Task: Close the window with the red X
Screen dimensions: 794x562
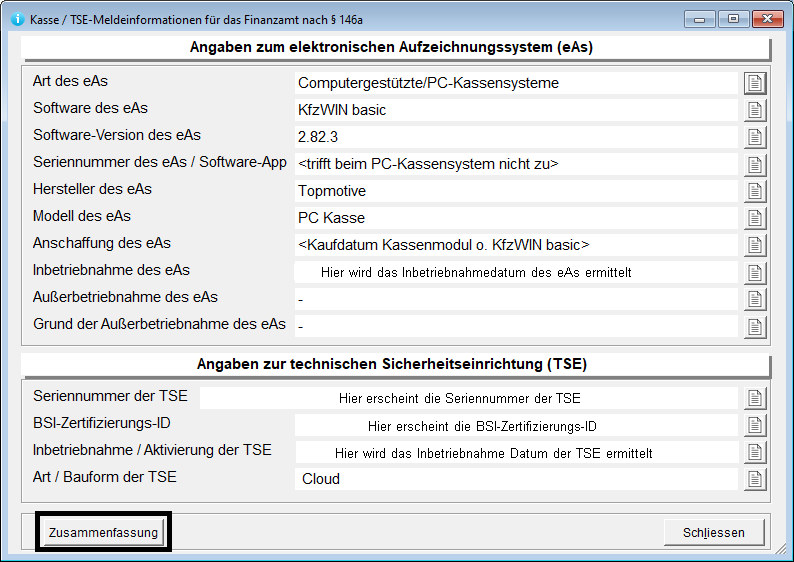Action: 768,19
